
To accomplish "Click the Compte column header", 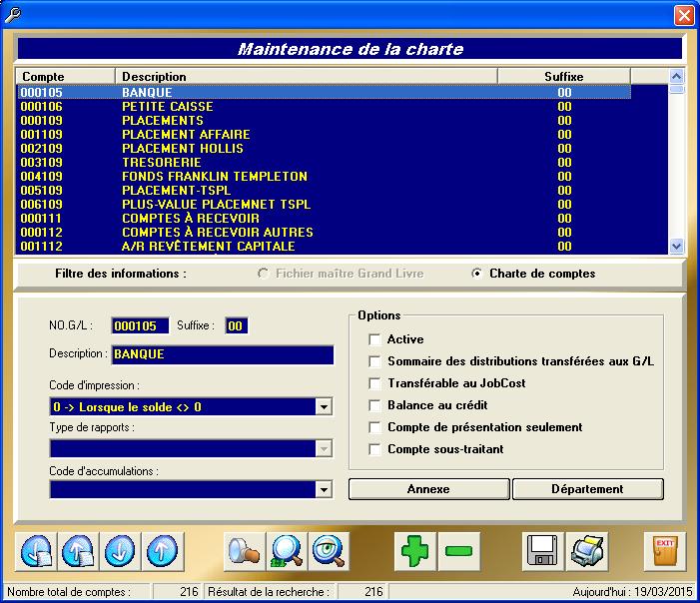I will [x=65, y=76].
